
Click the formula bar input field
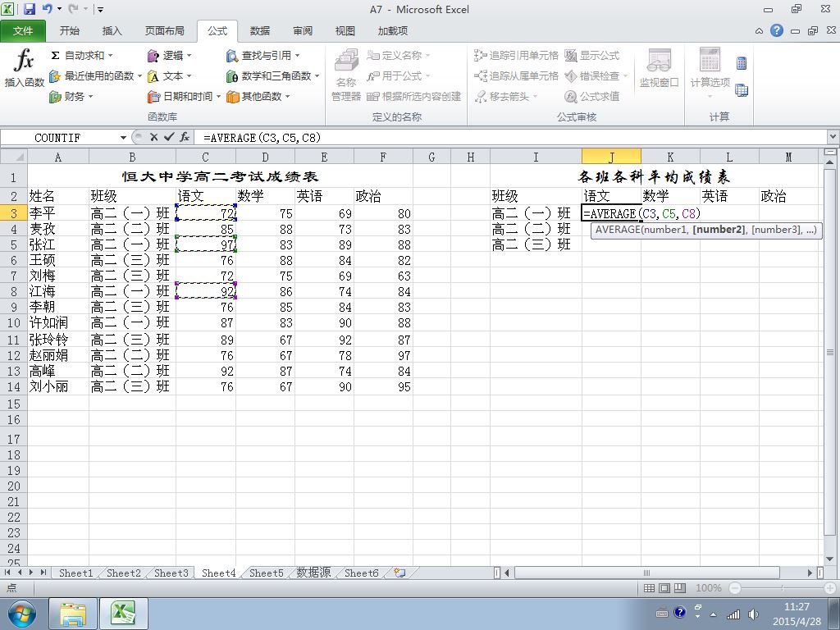pos(512,138)
